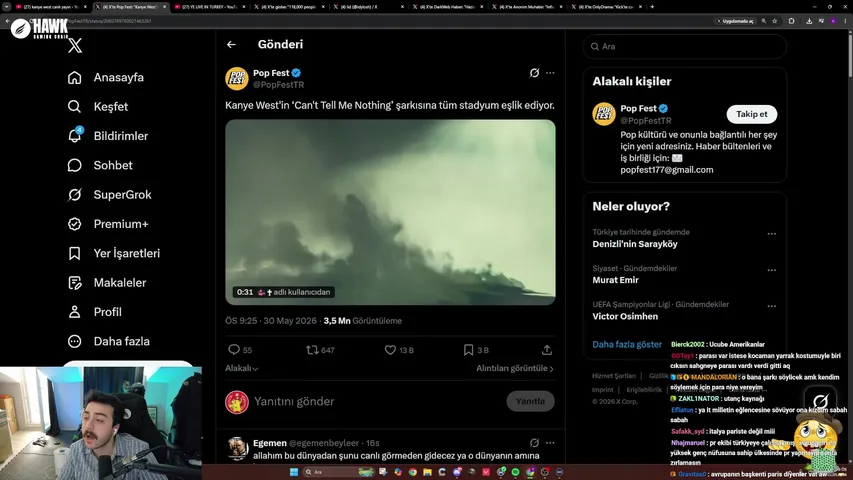Open the tab search dropdown arrow
This screenshot has width=853, height=480.
tap(7, 7)
